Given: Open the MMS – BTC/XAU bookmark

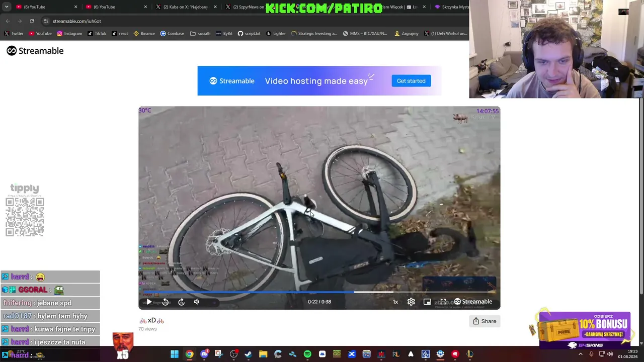Looking at the screenshot, I should coord(365,34).
